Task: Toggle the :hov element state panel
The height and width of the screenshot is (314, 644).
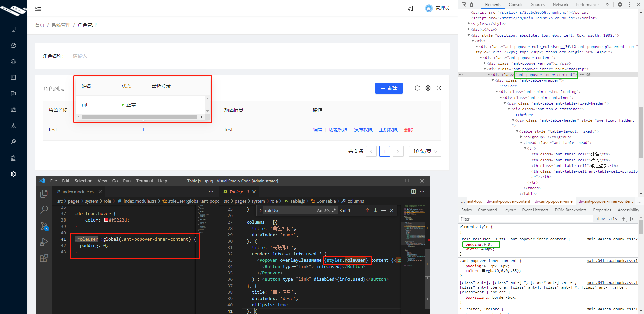Action: coord(600,219)
